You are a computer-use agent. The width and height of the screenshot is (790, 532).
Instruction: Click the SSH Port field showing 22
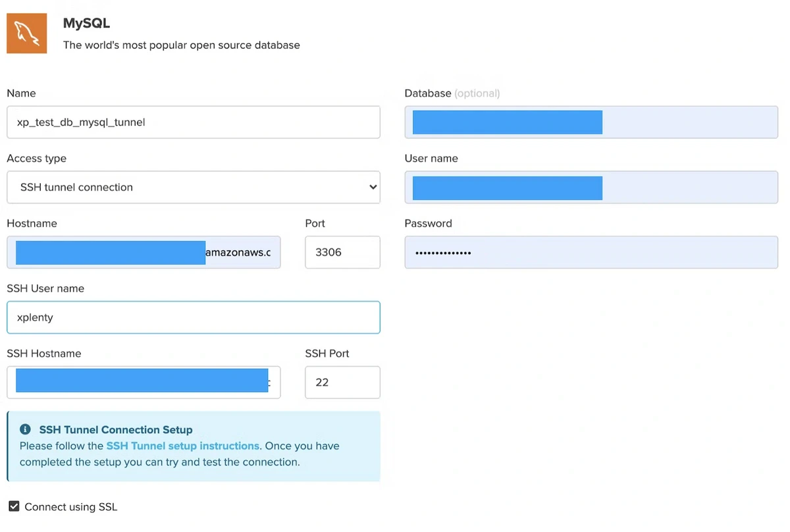point(342,383)
